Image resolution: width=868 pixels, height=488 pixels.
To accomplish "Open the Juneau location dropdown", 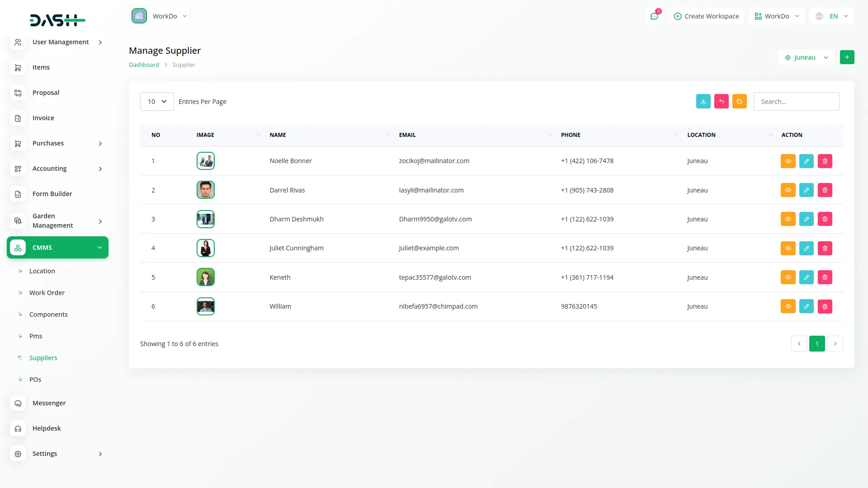I will [806, 57].
